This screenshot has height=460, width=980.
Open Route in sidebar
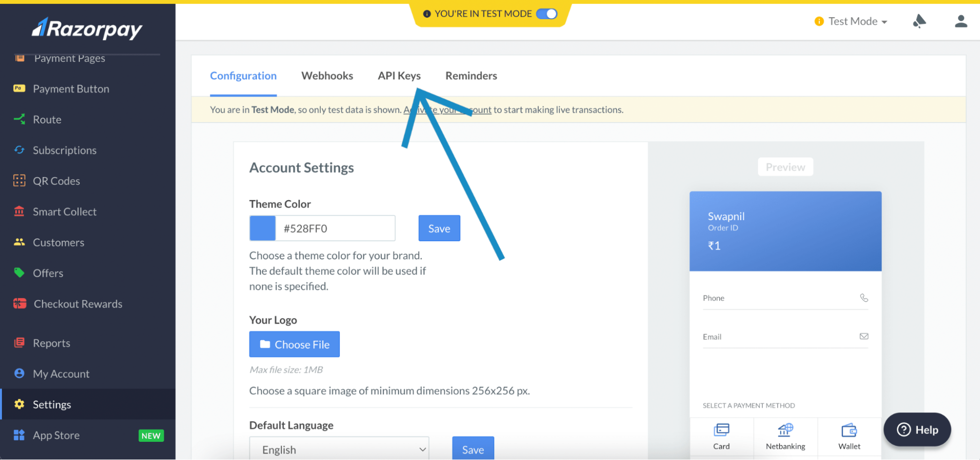pos(47,120)
